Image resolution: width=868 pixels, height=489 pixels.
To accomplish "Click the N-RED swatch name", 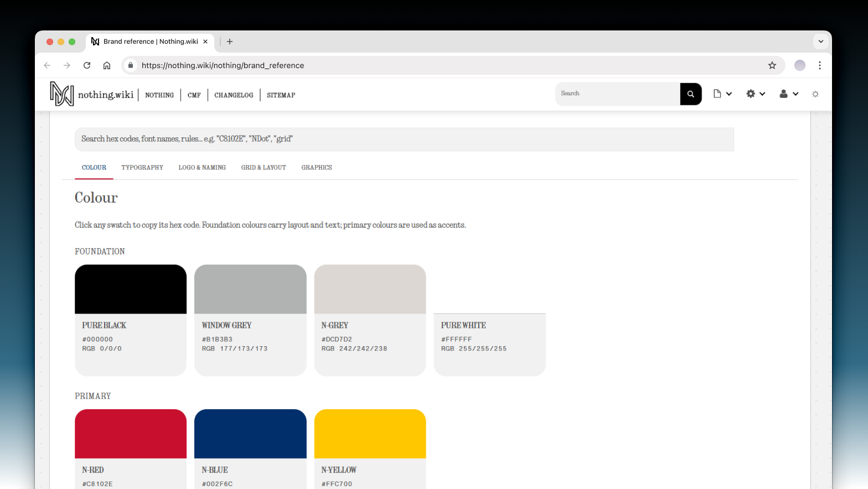I will pyautogui.click(x=93, y=470).
